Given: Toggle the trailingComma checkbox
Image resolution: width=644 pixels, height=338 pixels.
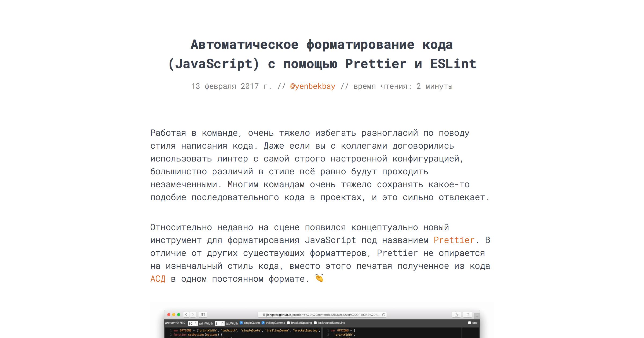Looking at the screenshot, I should (x=263, y=323).
